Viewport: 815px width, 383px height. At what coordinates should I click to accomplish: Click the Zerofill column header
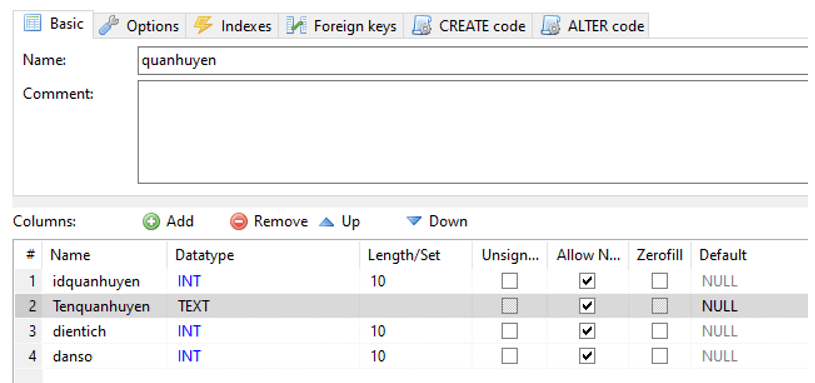[x=660, y=255]
